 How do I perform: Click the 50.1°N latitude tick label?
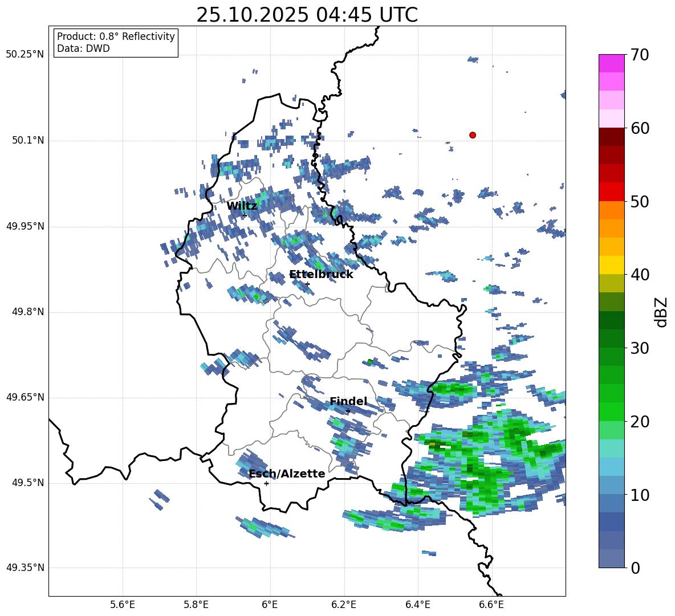pyautogui.click(x=27, y=141)
